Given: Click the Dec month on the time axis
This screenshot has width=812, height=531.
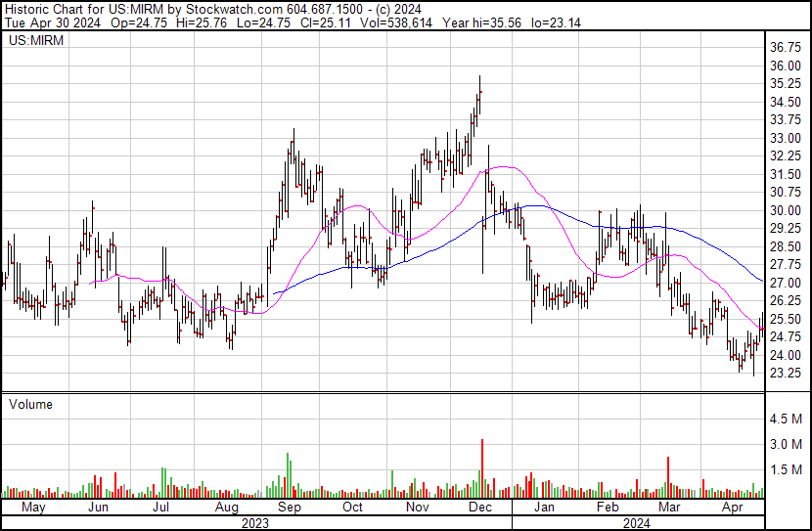Looking at the screenshot, I should click(479, 508).
